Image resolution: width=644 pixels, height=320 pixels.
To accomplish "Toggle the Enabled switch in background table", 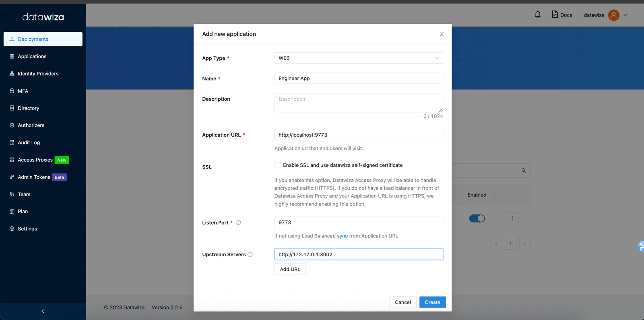I will pos(477,218).
